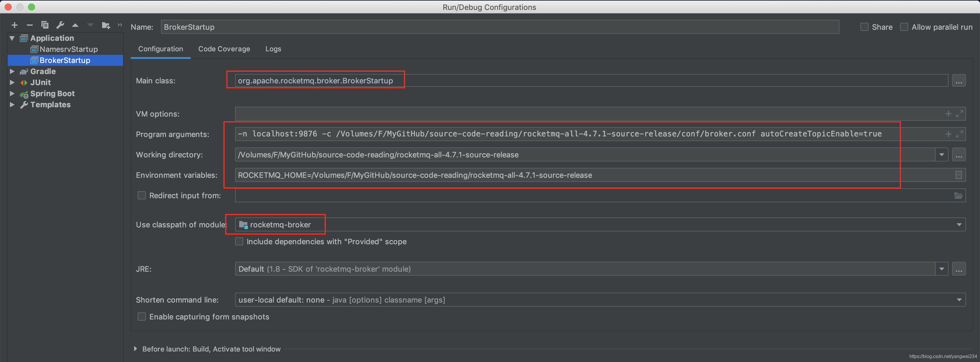Click the Create New Folder icon
980x362 pixels.
tap(106, 25)
